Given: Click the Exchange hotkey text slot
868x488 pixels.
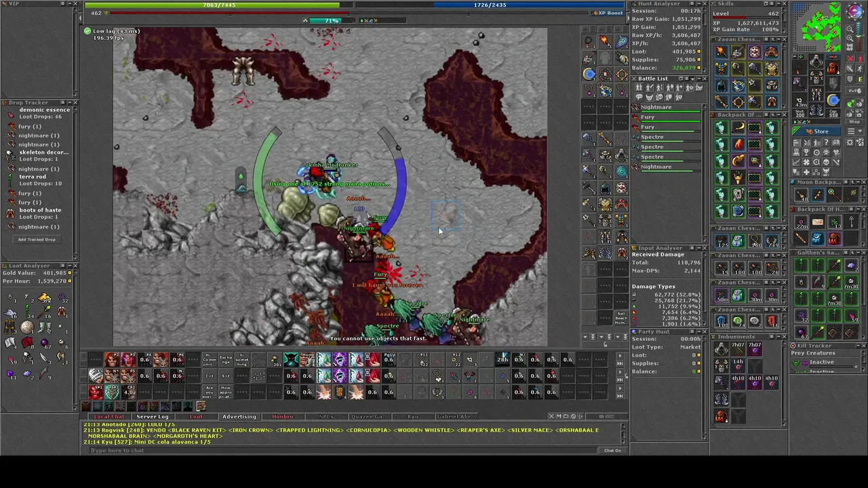Looking at the screenshot, I should point(226,359).
